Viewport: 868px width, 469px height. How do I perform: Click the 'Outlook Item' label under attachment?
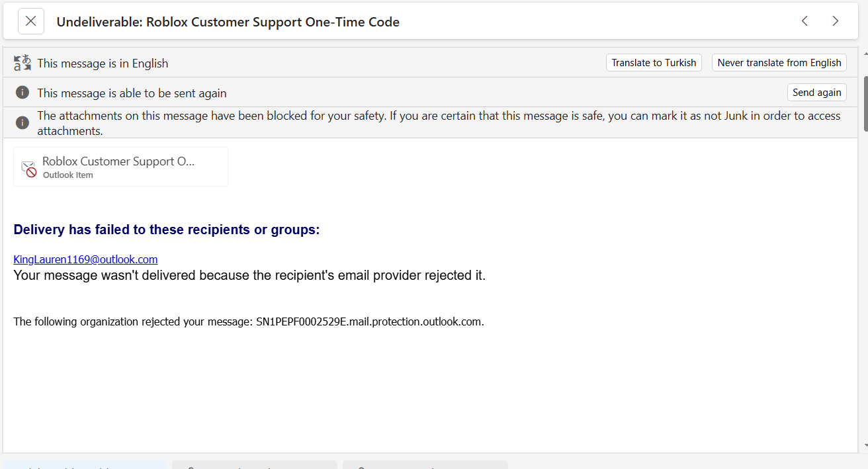click(68, 175)
